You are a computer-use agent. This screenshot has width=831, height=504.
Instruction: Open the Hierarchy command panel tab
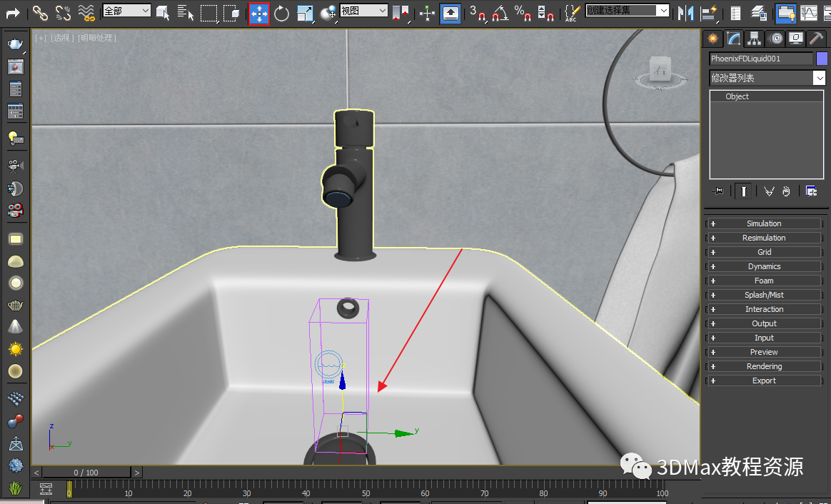pyautogui.click(x=754, y=39)
